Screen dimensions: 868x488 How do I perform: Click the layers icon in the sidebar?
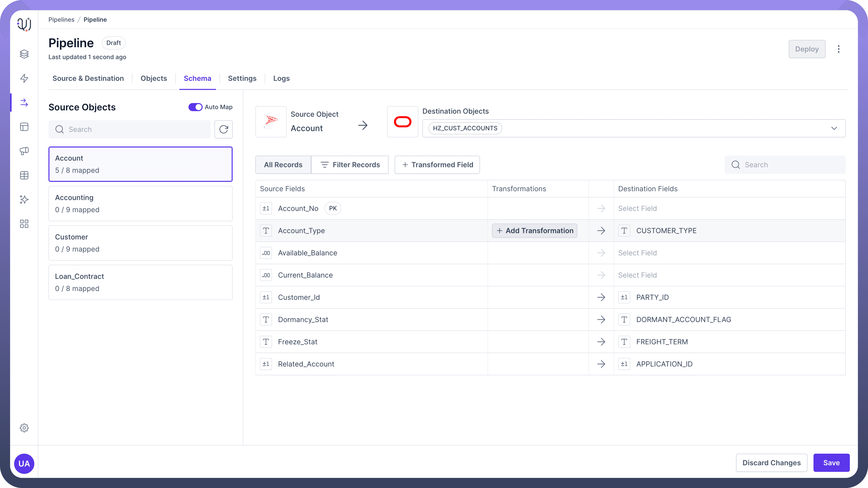tap(24, 54)
